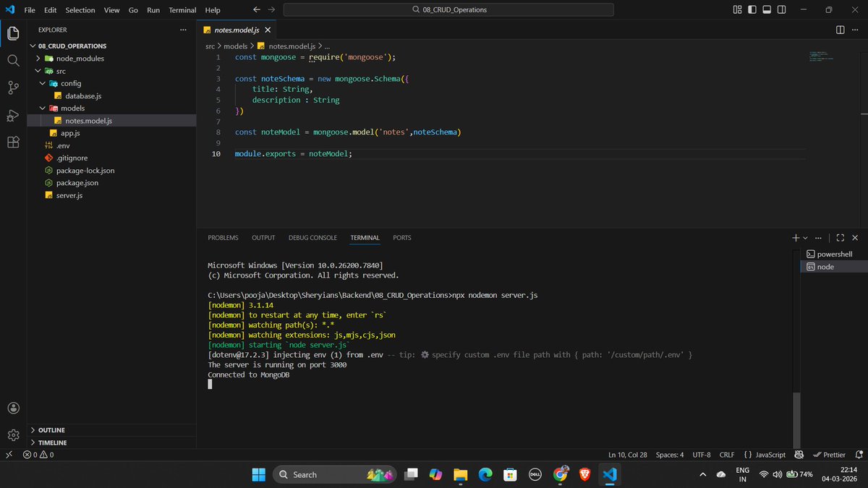Select the node terminal instance
The image size is (868, 488).
click(834, 267)
